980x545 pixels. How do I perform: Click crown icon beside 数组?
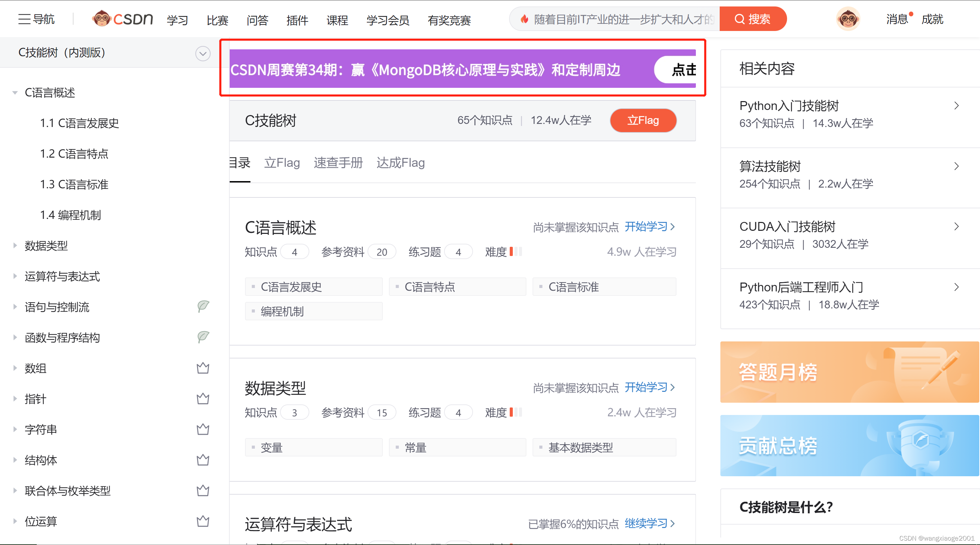[x=203, y=368]
